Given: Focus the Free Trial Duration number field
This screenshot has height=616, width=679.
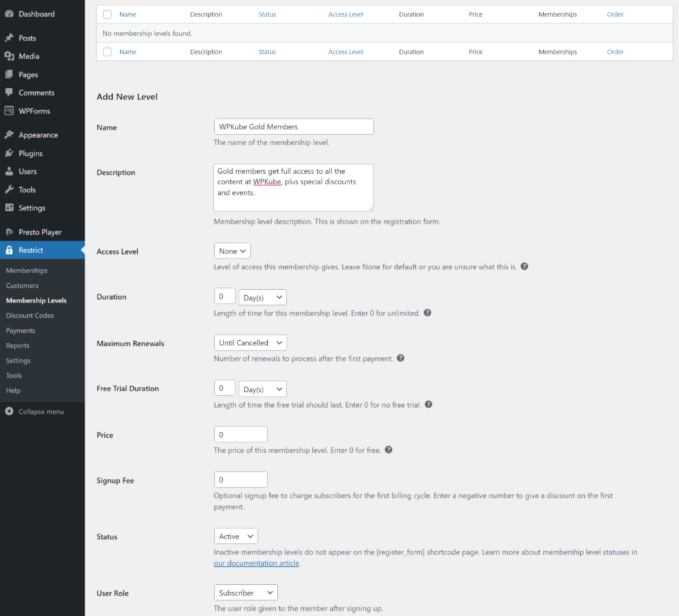Looking at the screenshot, I should (224, 389).
